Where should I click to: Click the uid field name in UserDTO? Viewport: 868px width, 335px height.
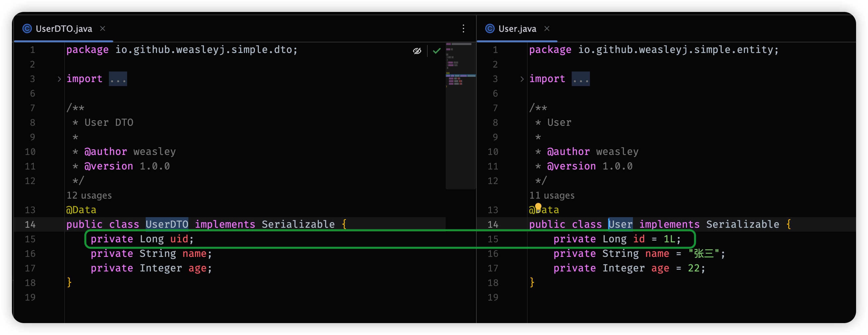tap(179, 239)
